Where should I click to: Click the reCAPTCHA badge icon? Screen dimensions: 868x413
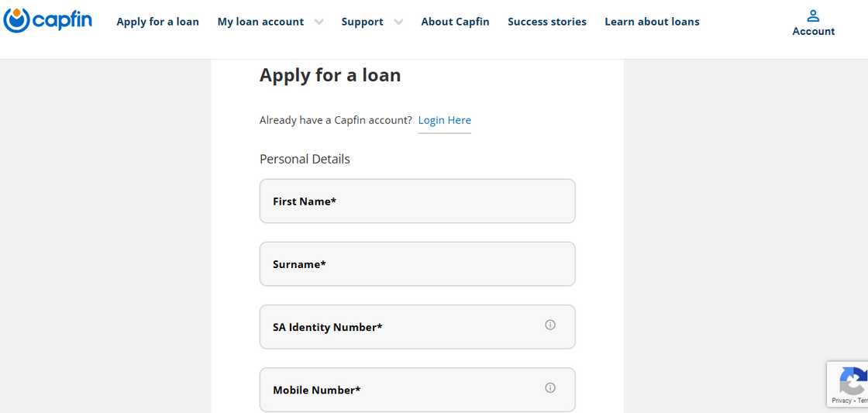pos(852,380)
